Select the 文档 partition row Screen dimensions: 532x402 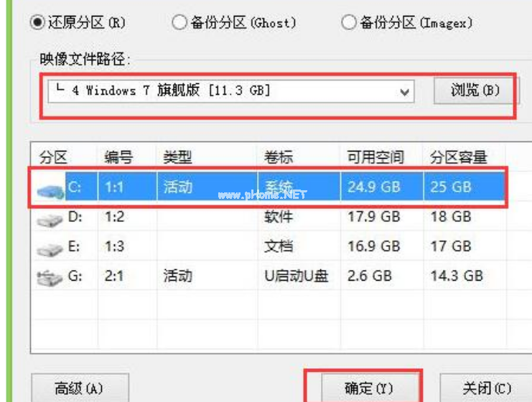pos(279,247)
